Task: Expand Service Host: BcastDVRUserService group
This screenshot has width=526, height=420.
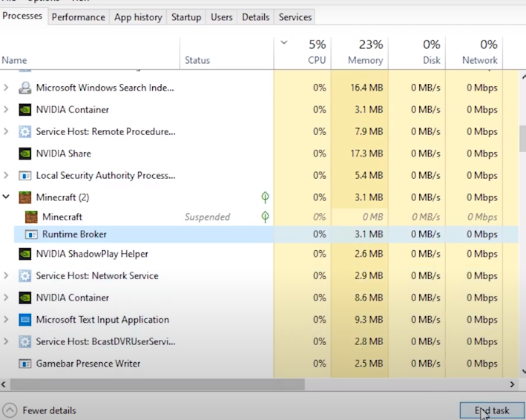Action: [6, 341]
